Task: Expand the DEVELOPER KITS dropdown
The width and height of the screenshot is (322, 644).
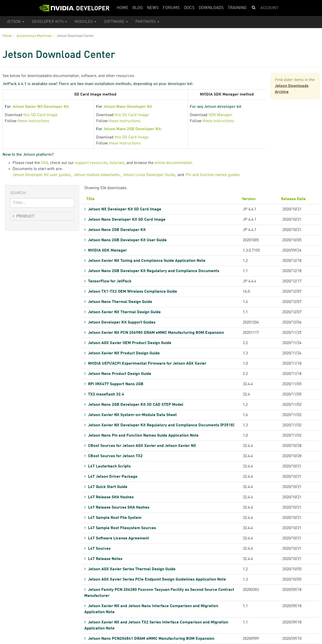Action: [49, 22]
